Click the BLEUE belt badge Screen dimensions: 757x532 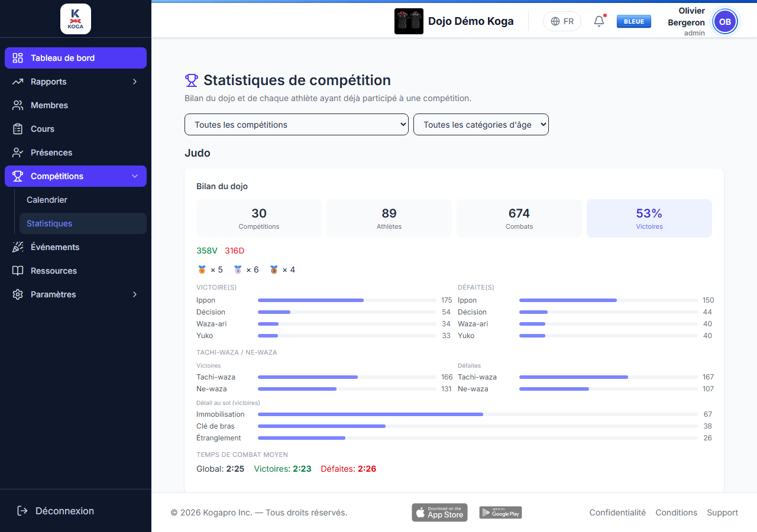click(634, 21)
